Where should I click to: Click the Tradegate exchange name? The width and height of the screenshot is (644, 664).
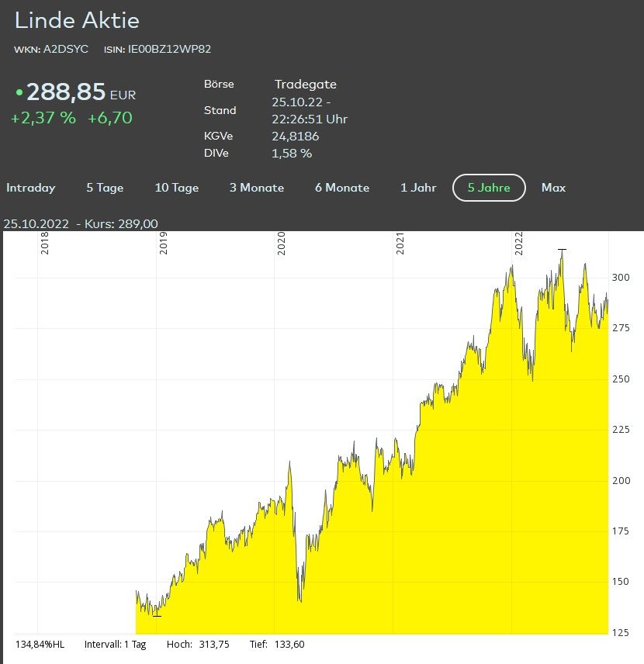[305, 84]
